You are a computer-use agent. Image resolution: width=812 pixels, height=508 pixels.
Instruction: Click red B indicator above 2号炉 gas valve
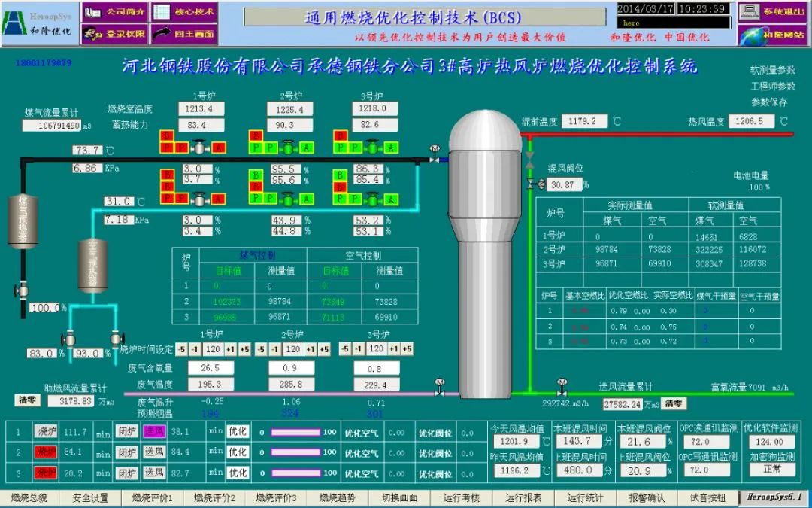(x=255, y=135)
